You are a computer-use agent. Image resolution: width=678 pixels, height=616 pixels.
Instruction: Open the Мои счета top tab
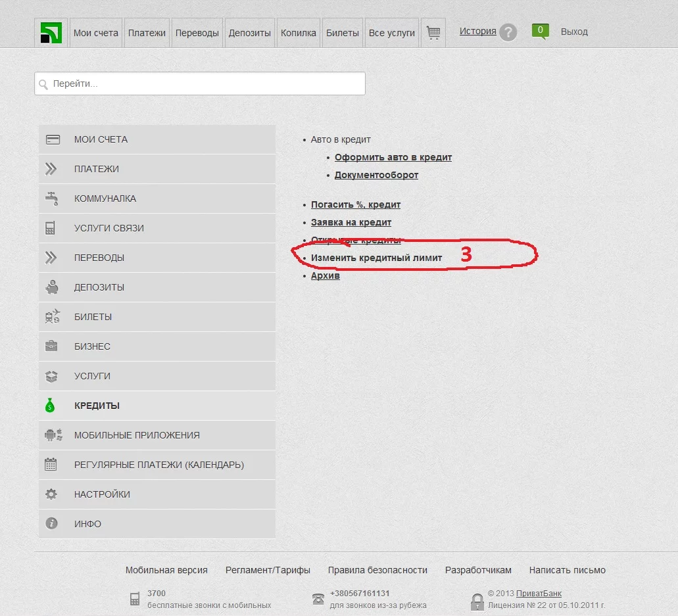coord(95,33)
